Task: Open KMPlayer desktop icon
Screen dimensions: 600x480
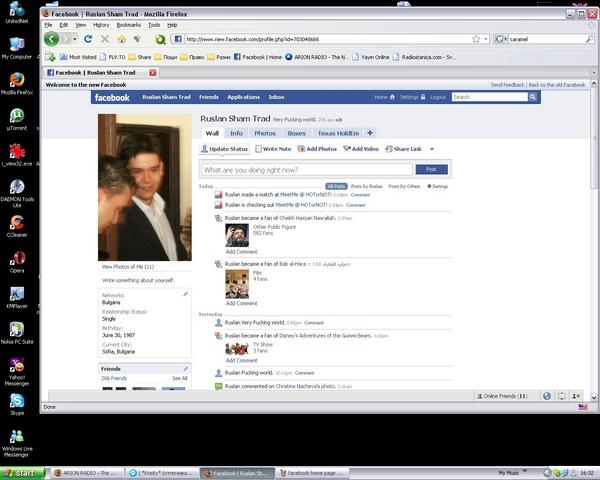Action: pos(17,297)
